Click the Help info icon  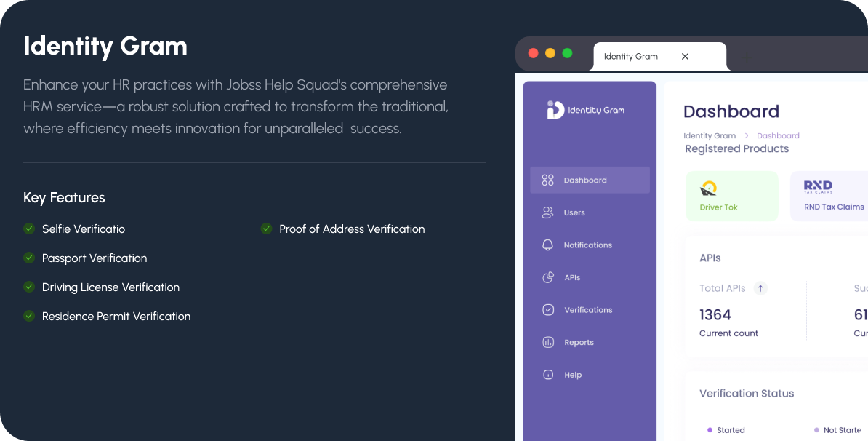pos(548,375)
